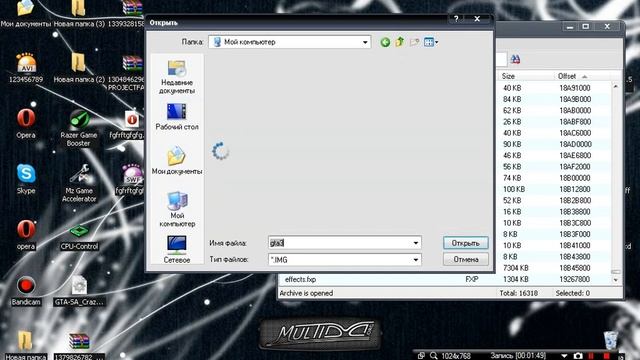Viewport: 640px width, 360px height.
Task: Click the Bandicam pause recording button
Action: (x=591, y=356)
